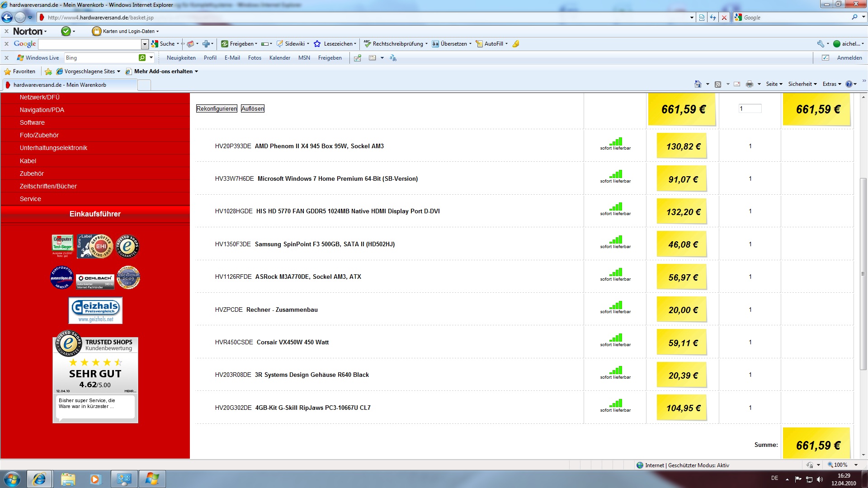Open Norton Karten und Login-Daten vault
The height and width of the screenshot is (488, 868).
point(125,31)
